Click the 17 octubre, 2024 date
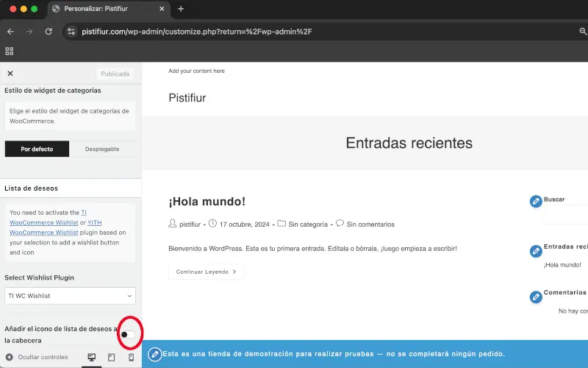 click(245, 224)
